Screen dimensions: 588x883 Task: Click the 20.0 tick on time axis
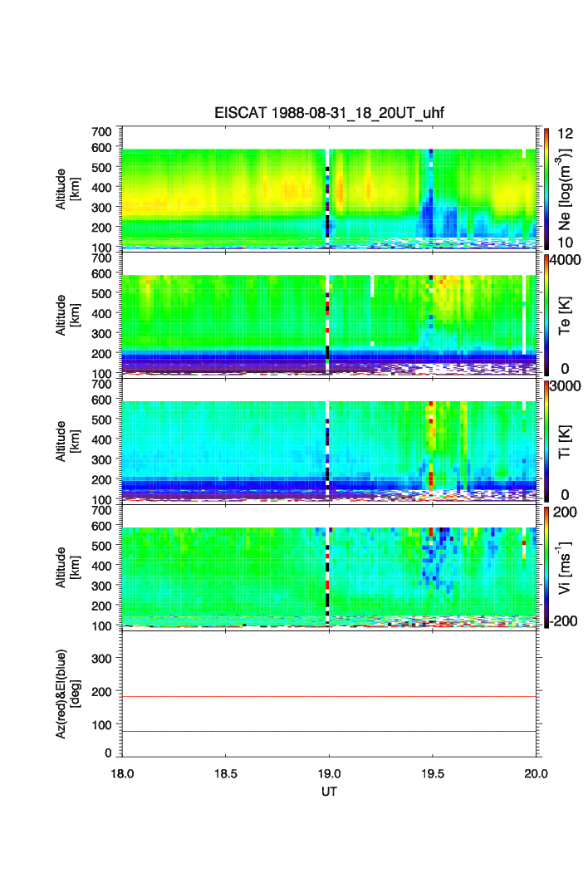coord(536,773)
